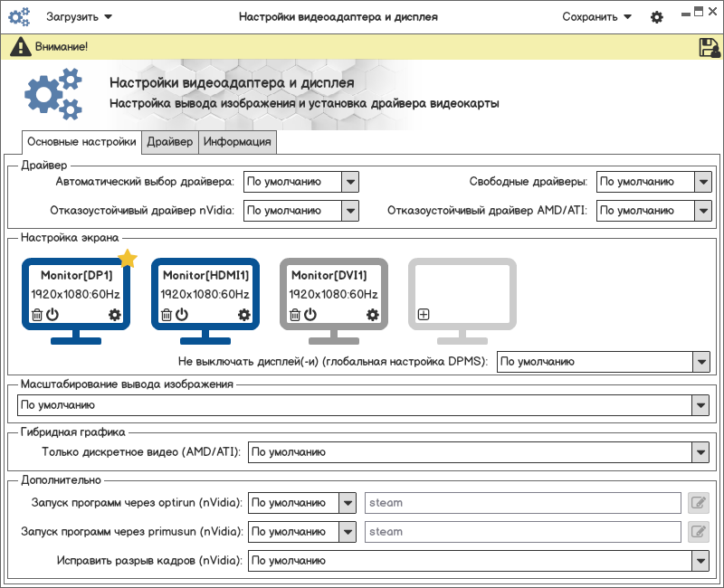
Task: Edit primusun program list button
Action: pyautogui.click(x=698, y=532)
